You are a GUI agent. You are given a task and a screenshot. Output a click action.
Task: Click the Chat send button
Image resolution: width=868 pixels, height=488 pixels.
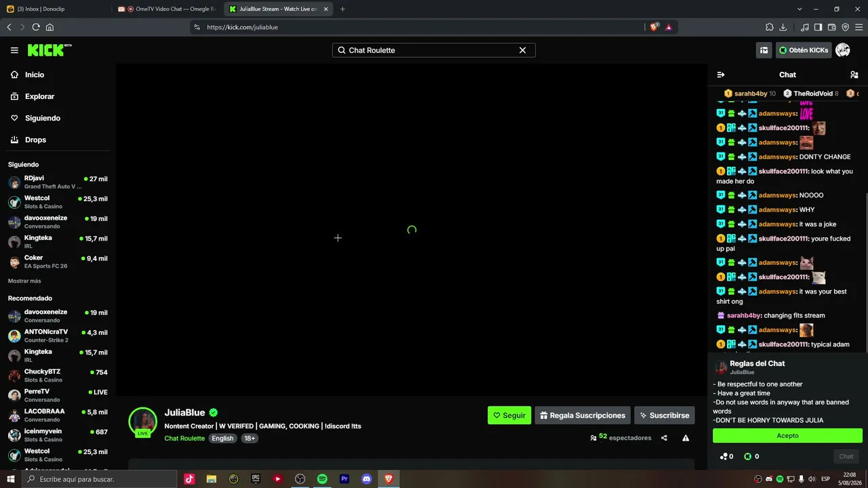[x=846, y=457]
